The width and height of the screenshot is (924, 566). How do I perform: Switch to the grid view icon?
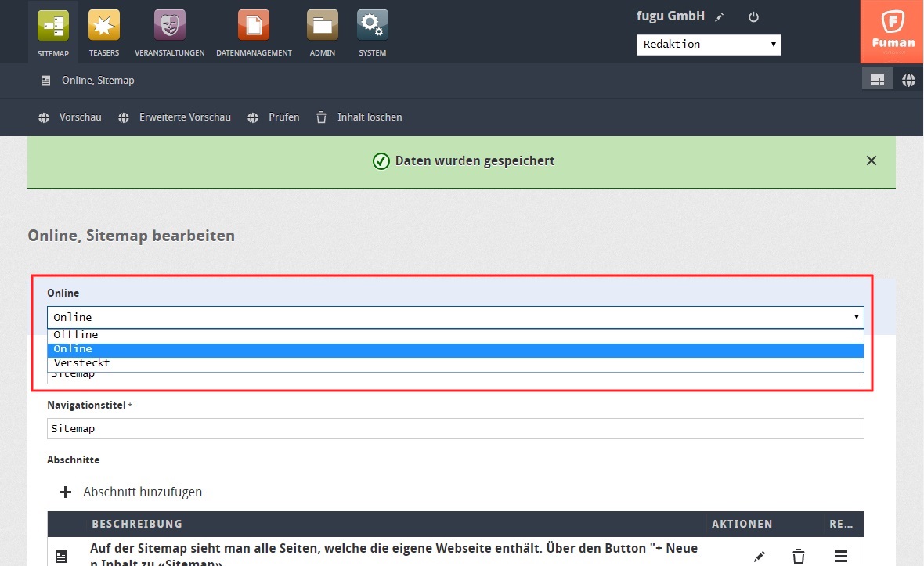tap(877, 80)
